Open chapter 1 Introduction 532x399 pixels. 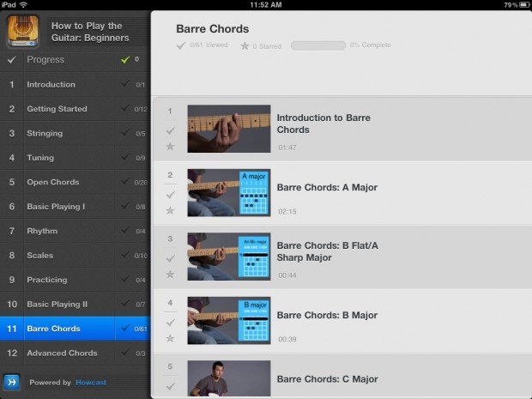[76, 84]
